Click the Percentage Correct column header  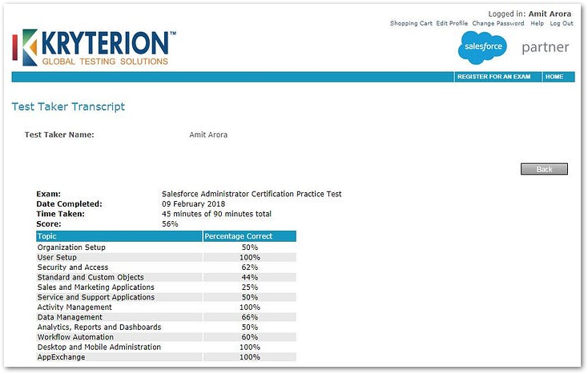click(x=249, y=236)
